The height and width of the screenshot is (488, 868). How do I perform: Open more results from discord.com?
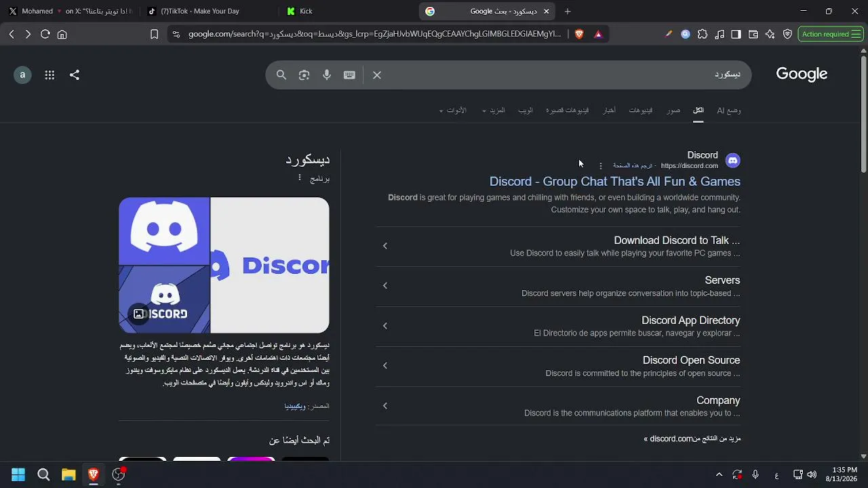692,439
